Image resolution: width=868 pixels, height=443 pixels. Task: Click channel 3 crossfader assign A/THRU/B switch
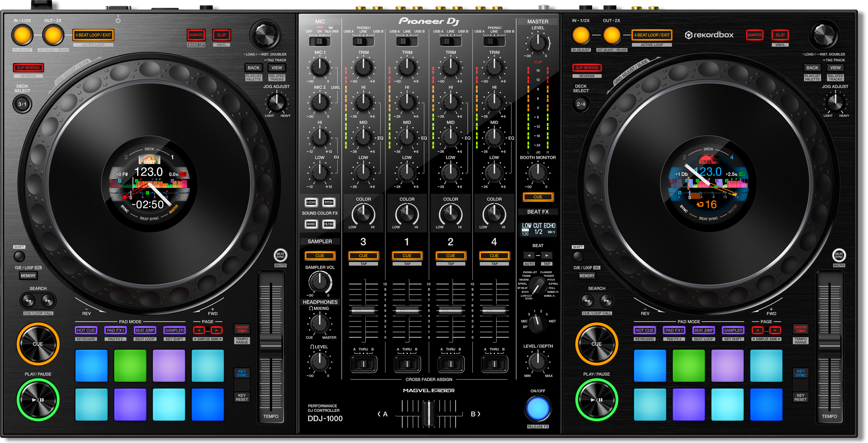pos(363,364)
